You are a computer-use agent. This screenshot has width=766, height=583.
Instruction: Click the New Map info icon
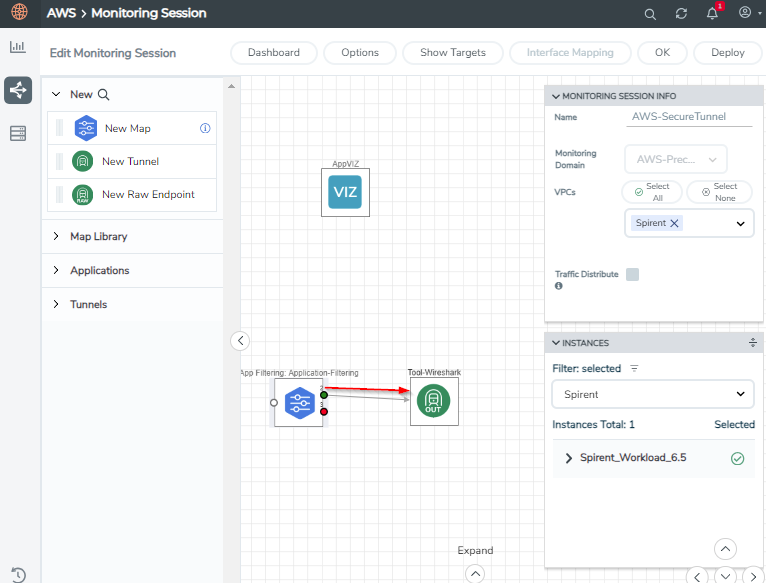pyautogui.click(x=205, y=128)
